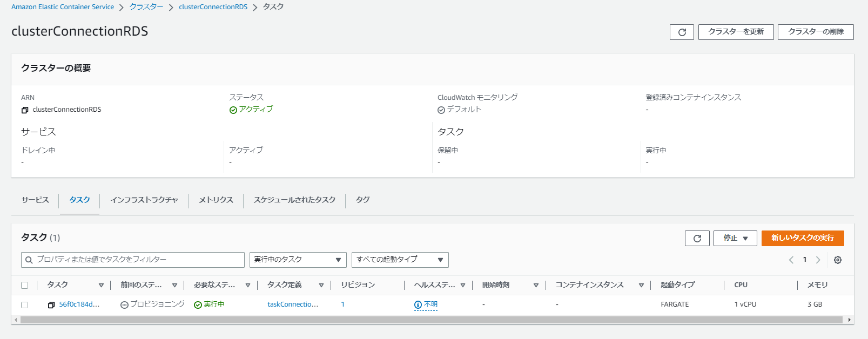The width and height of the screenshot is (868, 339).
Task: Click the search magnifier icon in filter
Action: pyautogui.click(x=29, y=260)
